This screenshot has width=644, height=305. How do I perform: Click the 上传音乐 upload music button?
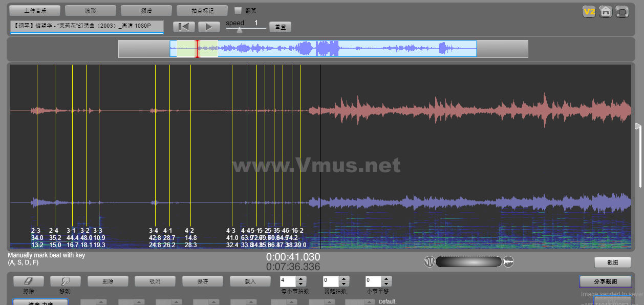click(x=35, y=11)
